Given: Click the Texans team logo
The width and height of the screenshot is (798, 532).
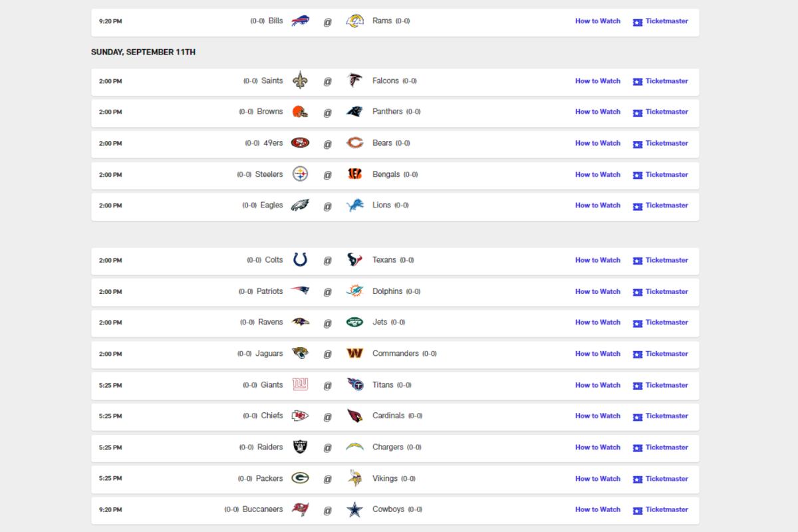Looking at the screenshot, I should pyautogui.click(x=355, y=260).
